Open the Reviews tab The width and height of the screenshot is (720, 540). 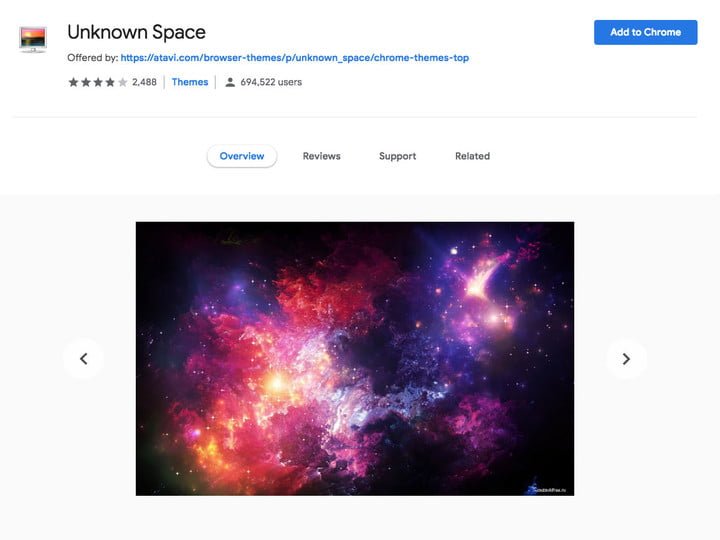tap(321, 156)
